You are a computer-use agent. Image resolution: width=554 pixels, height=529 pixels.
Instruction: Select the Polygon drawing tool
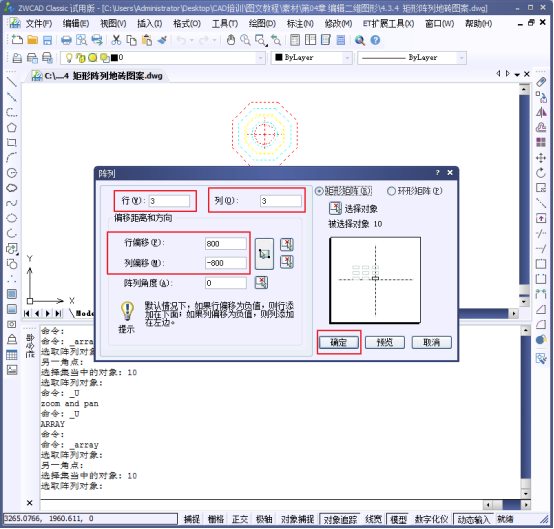(12, 128)
